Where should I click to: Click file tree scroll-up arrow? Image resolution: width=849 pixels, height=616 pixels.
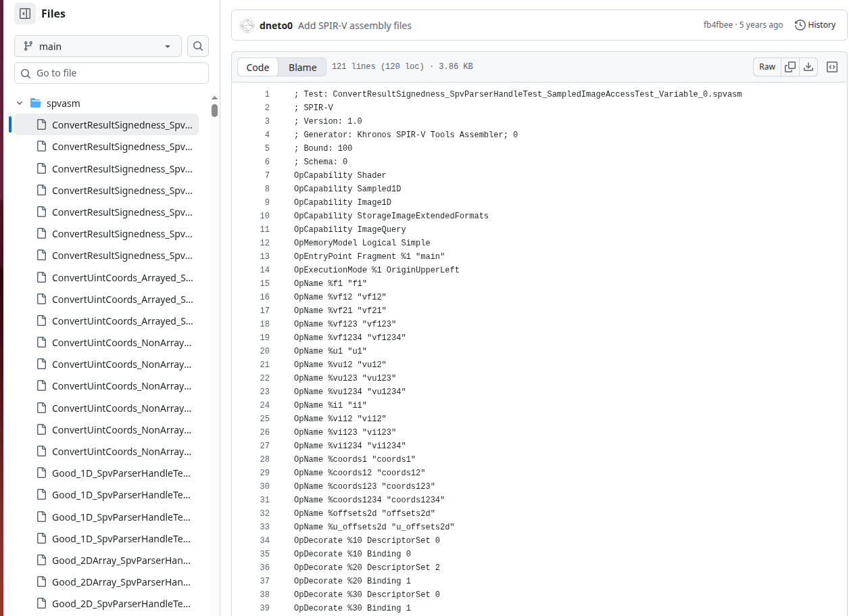coord(214,98)
